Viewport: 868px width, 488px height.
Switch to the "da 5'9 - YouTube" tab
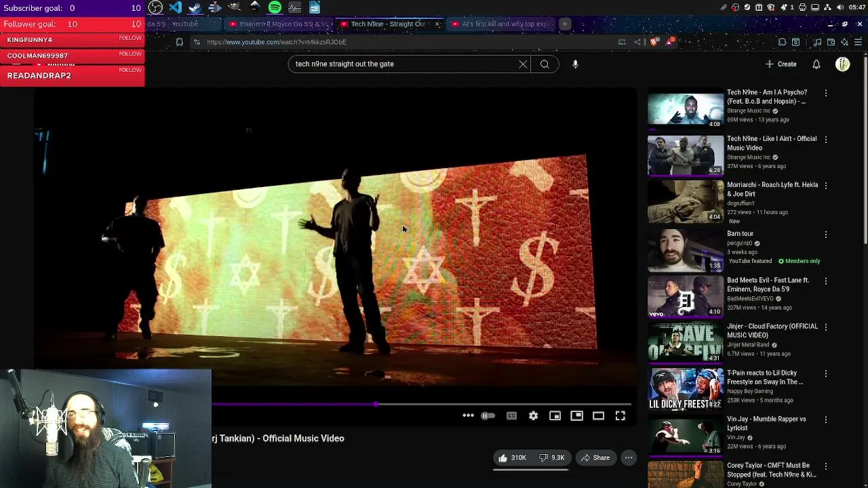183,24
